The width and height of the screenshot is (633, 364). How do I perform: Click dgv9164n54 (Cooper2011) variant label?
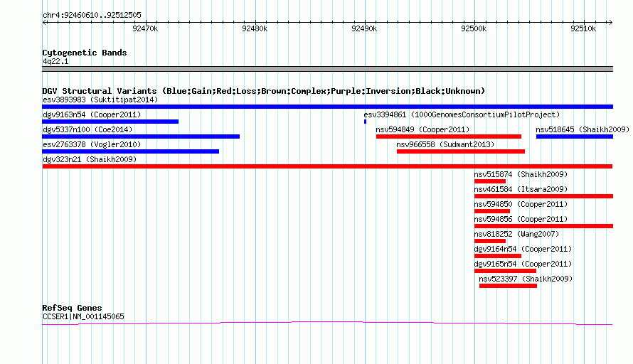pos(523,249)
